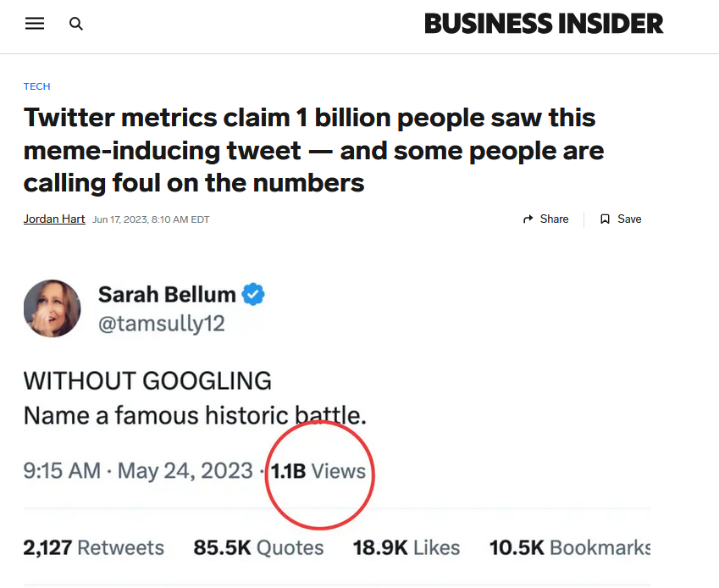
Task: Click the search magnifier icon
Action: [x=76, y=24]
